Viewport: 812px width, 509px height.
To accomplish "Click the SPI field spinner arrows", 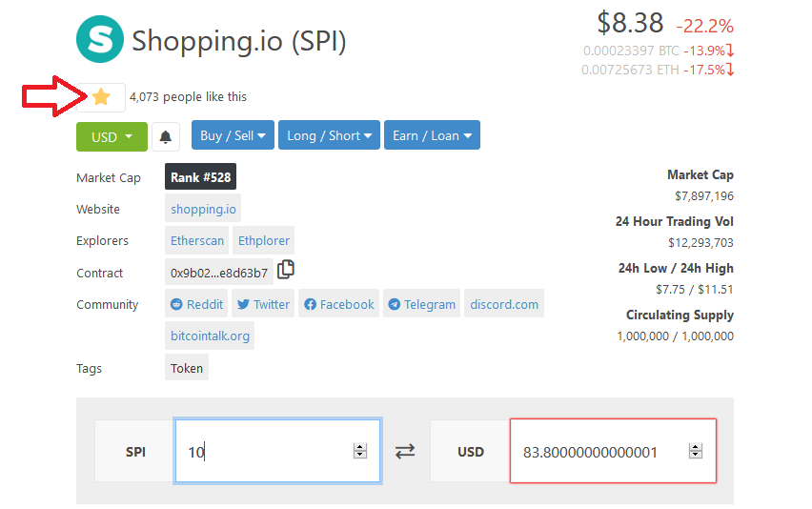I will [360, 451].
